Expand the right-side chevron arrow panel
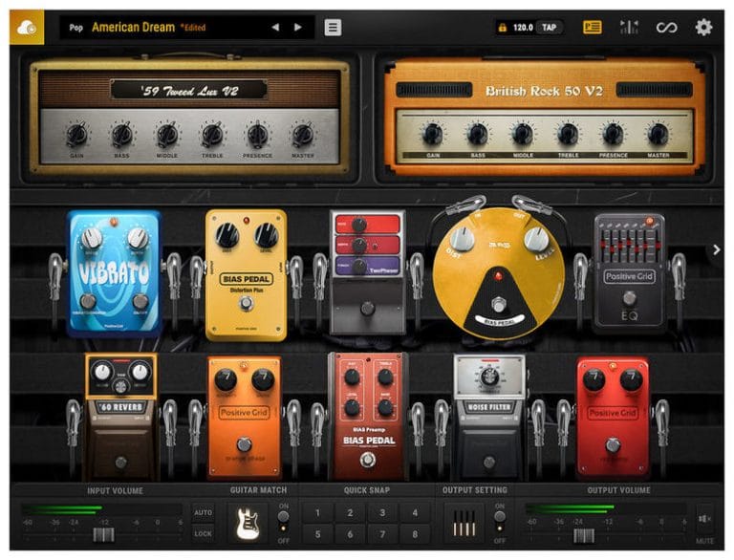The height and width of the screenshot is (560, 734). [715, 250]
